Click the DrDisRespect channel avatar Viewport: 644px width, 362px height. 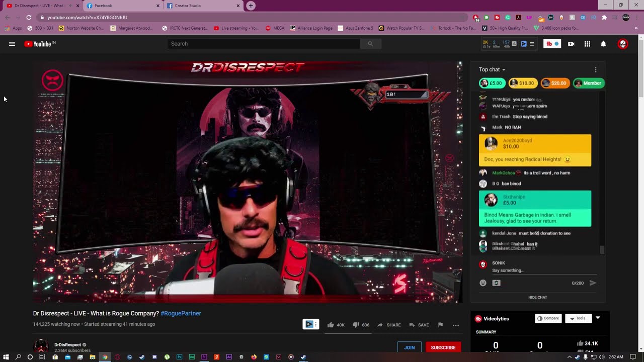click(40, 346)
